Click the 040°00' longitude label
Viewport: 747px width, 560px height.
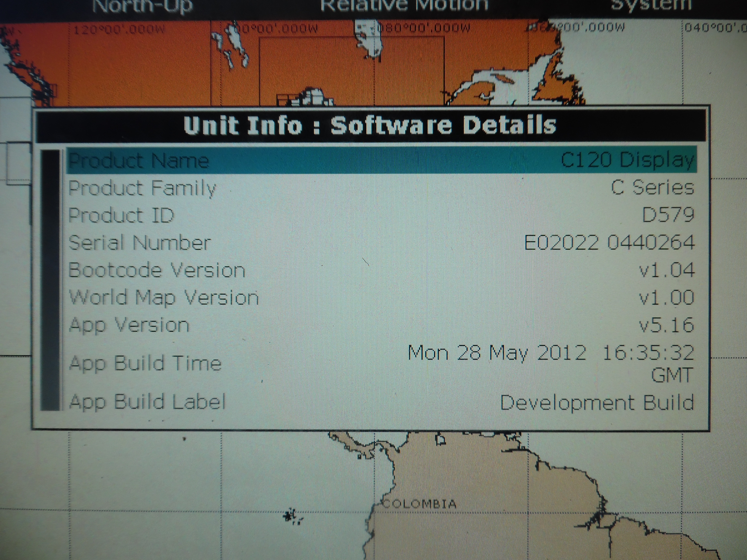pos(716,27)
